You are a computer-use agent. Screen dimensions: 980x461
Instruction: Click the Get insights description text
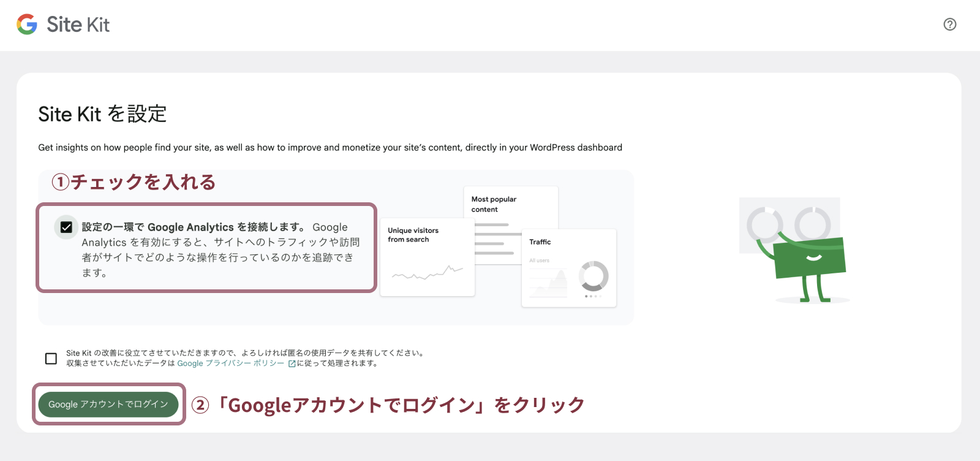(x=330, y=148)
